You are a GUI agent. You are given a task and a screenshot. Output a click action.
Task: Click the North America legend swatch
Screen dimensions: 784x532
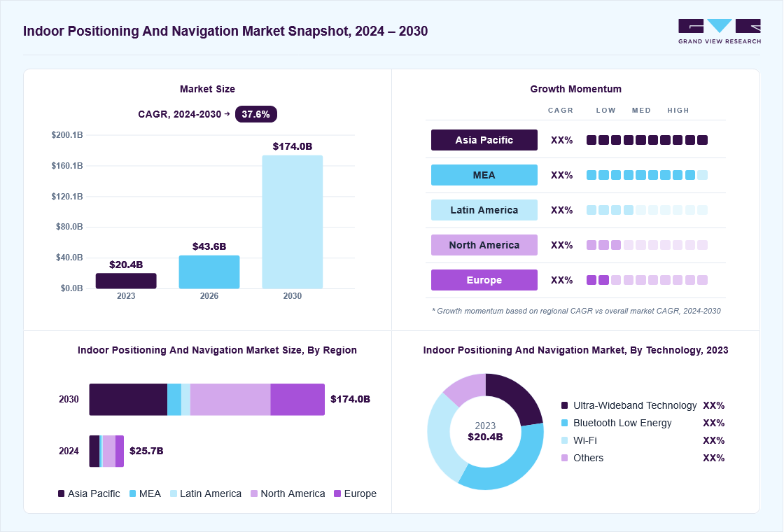tap(254, 493)
